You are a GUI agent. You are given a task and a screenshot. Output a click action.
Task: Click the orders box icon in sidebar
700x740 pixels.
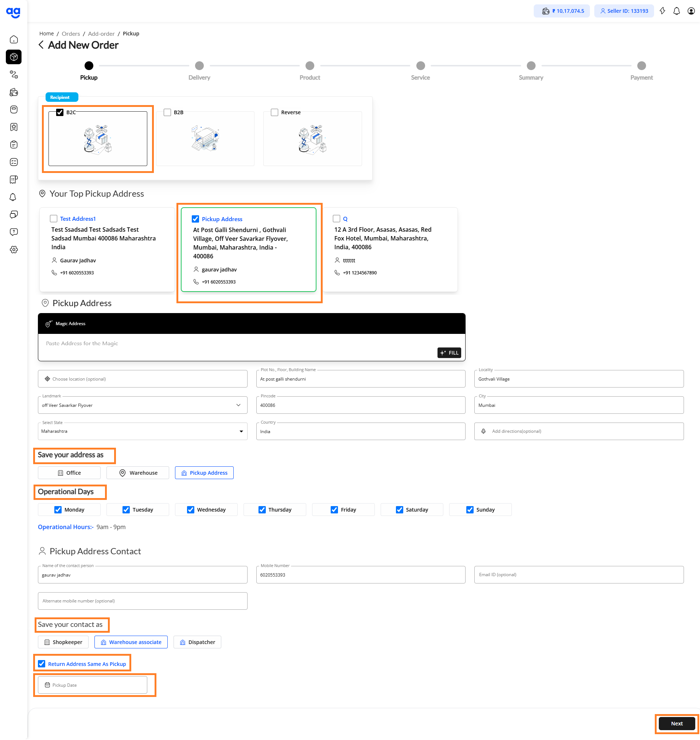coord(14,57)
